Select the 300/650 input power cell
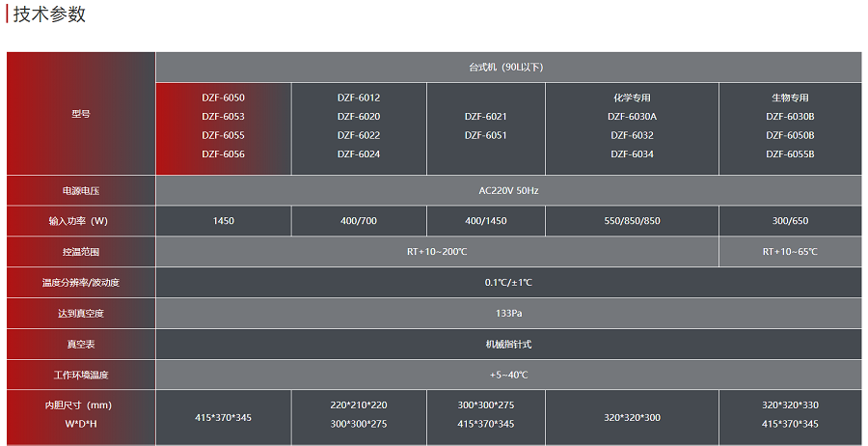Screen dimensions: 868x446 [x=790, y=221]
